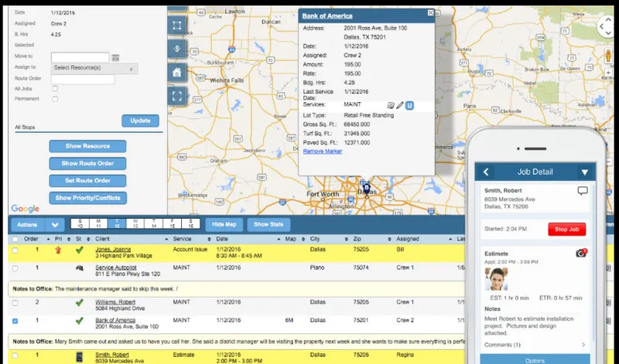Screen dimensions: 619x364
Task: Open Bank of America popup title link
Action: [327, 16]
